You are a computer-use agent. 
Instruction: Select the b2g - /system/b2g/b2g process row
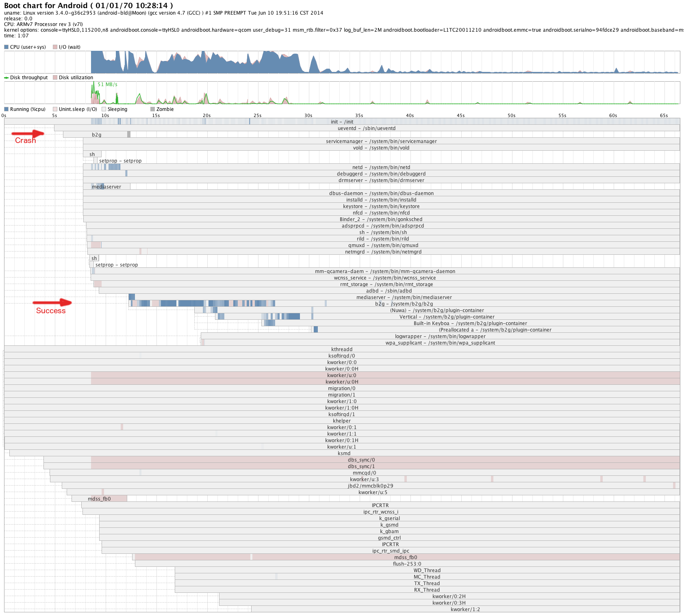(404, 304)
